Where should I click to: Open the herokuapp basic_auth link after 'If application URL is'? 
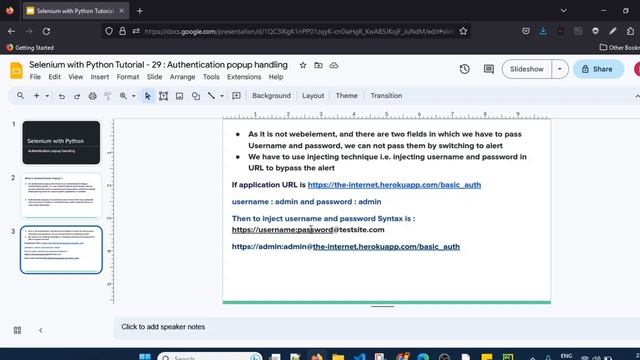click(x=394, y=185)
